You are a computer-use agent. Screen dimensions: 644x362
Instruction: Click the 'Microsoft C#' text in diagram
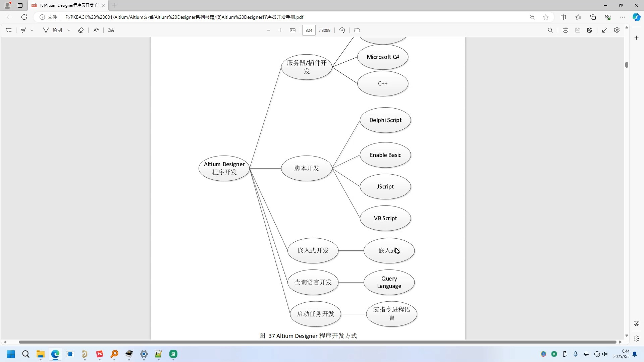383,57
